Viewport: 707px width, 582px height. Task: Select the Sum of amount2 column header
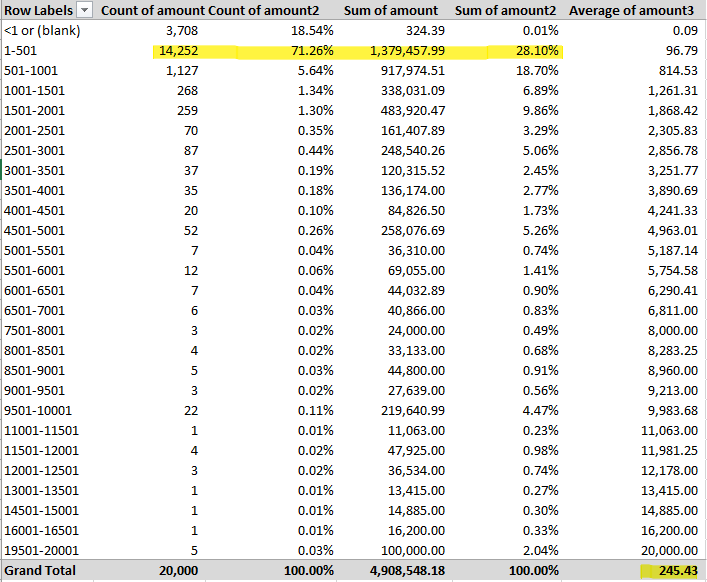pos(505,10)
